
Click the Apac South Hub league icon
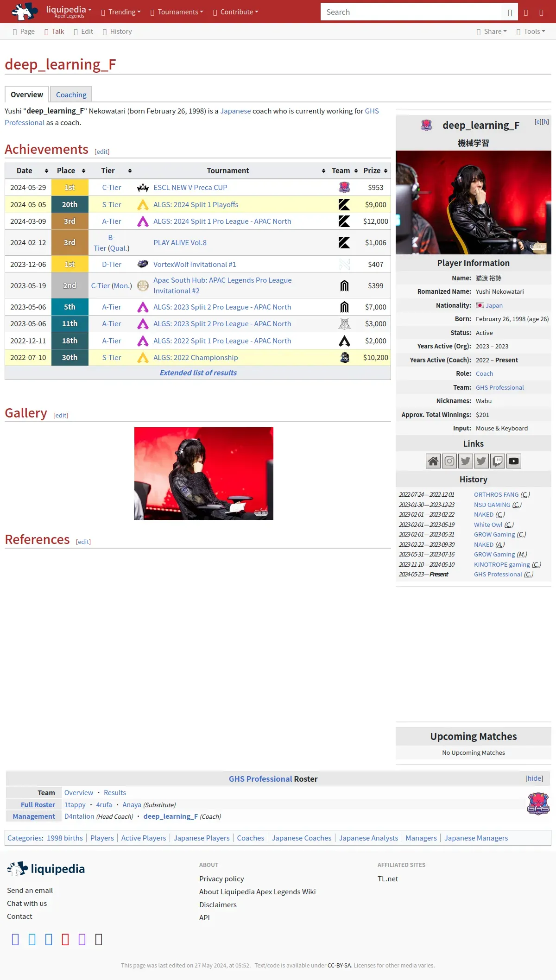tap(143, 285)
